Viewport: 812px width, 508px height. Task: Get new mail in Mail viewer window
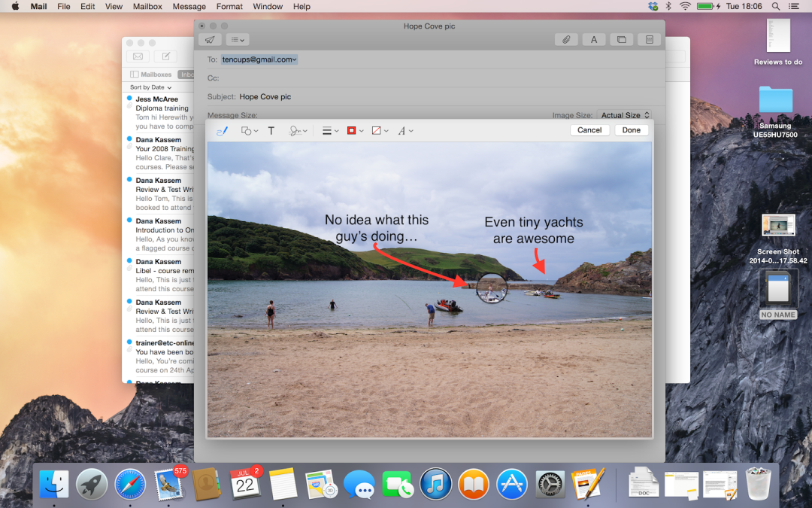(x=138, y=56)
